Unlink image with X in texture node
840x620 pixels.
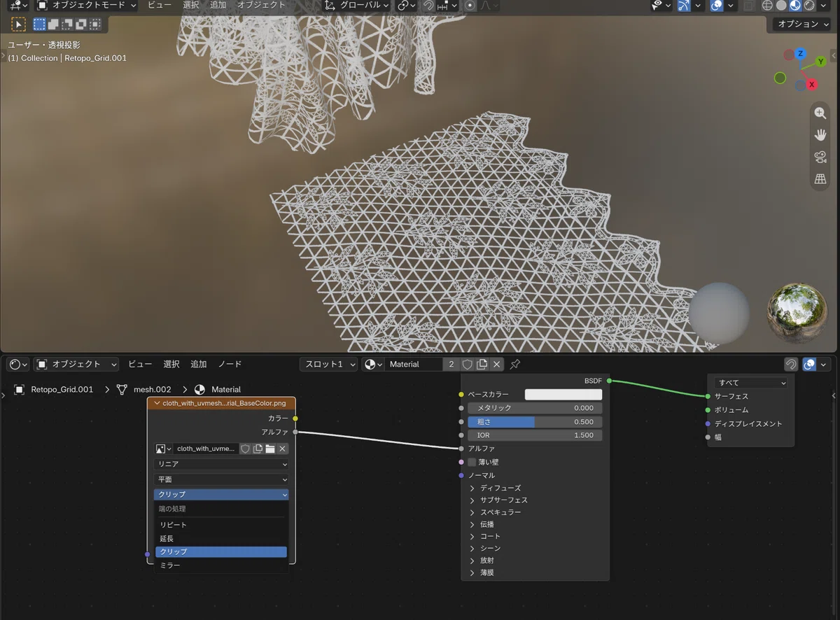click(283, 449)
